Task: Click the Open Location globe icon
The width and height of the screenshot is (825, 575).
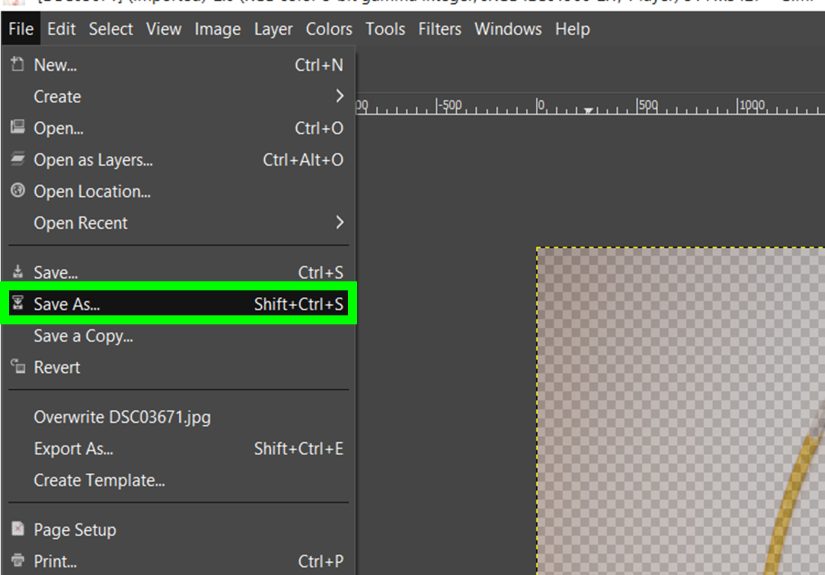Action: click(17, 190)
